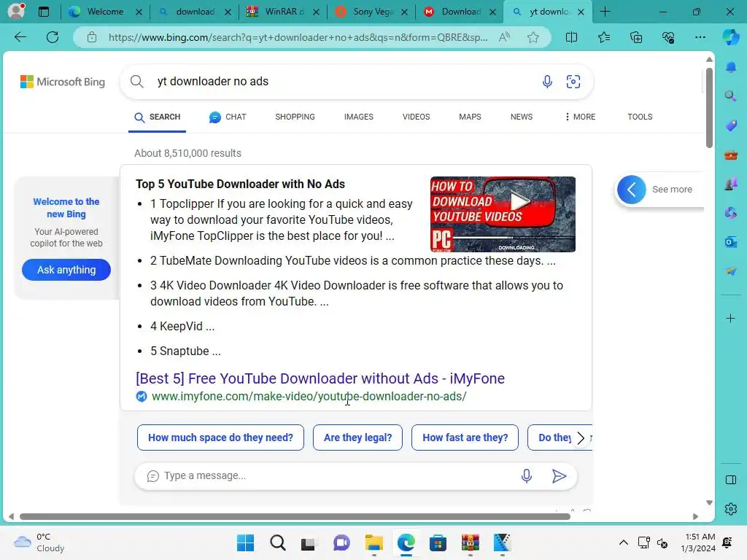Click the Ask anything button
Screen dimensions: 747x560
(66, 270)
